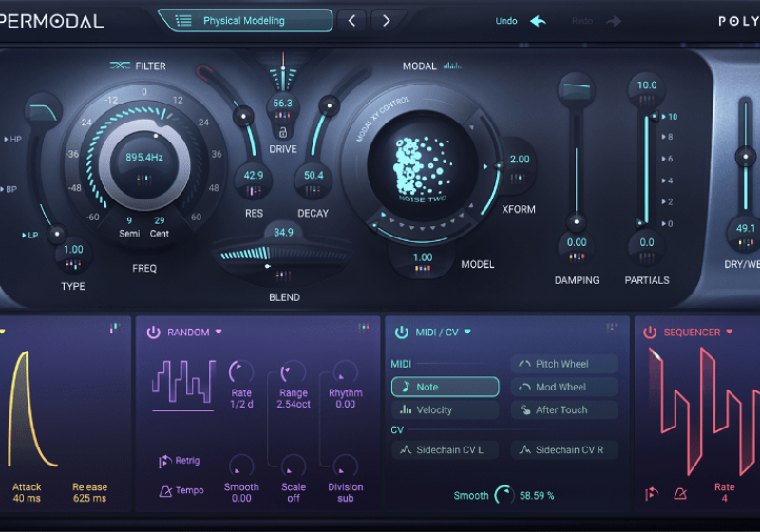The image size is (760, 532).
Task: Click the Sequencer metronome tempo icon
Action: click(x=680, y=493)
